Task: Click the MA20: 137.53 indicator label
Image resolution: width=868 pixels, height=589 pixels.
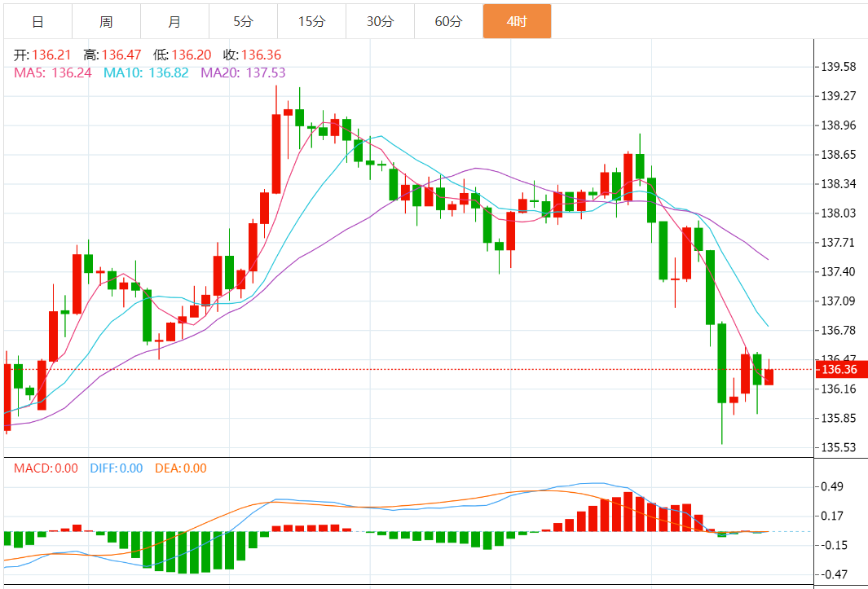Action: point(243,73)
